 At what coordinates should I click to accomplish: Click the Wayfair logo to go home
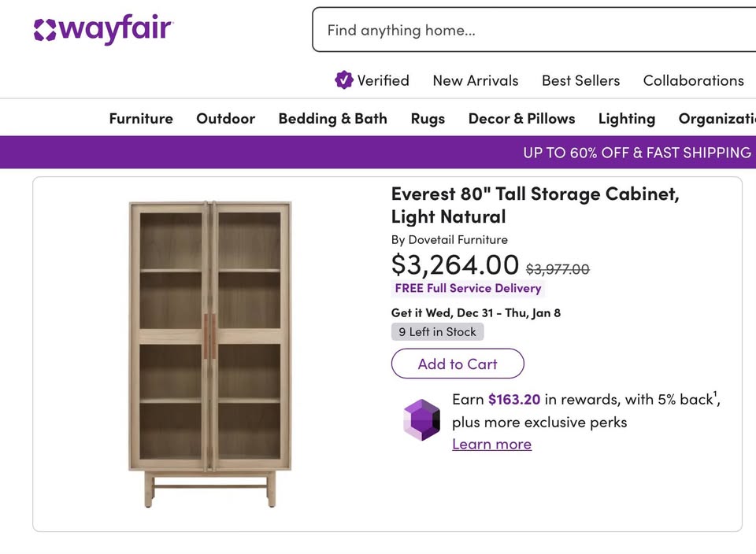(103, 29)
